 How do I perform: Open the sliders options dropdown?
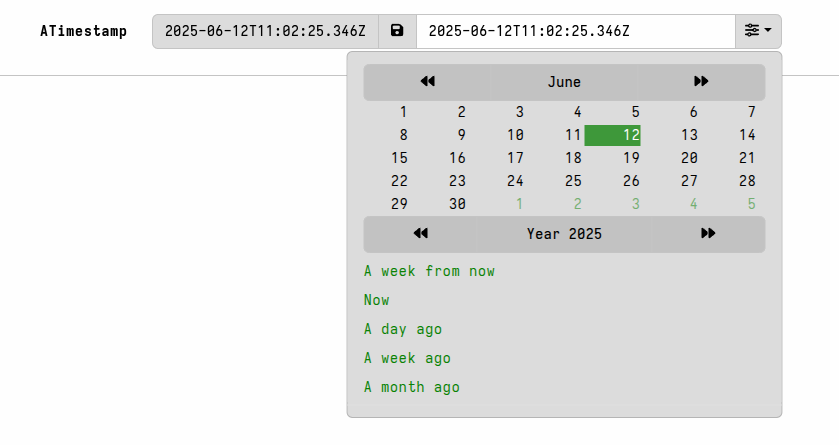click(758, 31)
